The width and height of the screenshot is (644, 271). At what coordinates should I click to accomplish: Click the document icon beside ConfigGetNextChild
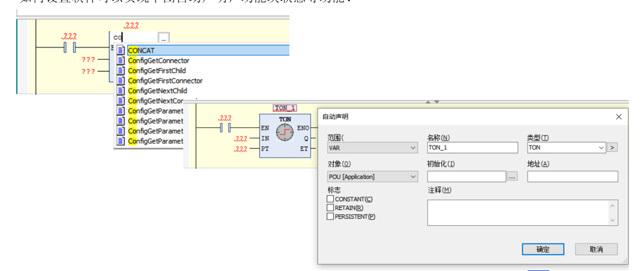(120, 91)
